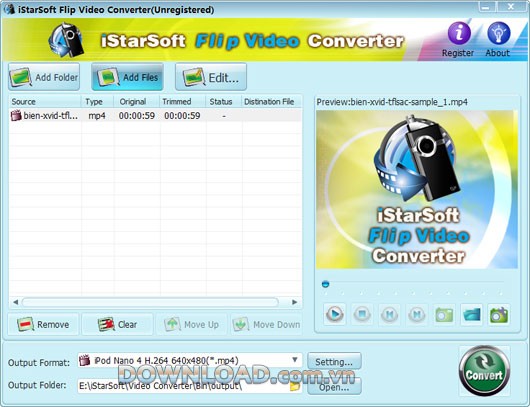The width and height of the screenshot is (530, 407).
Task: Open the output folder with Open...
Action: point(334,387)
